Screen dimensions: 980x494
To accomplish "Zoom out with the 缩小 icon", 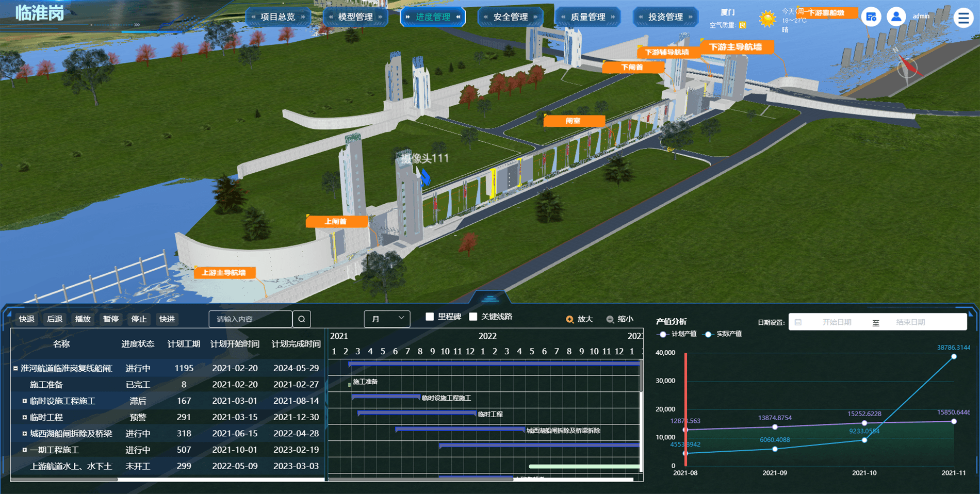I will pos(610,319).
